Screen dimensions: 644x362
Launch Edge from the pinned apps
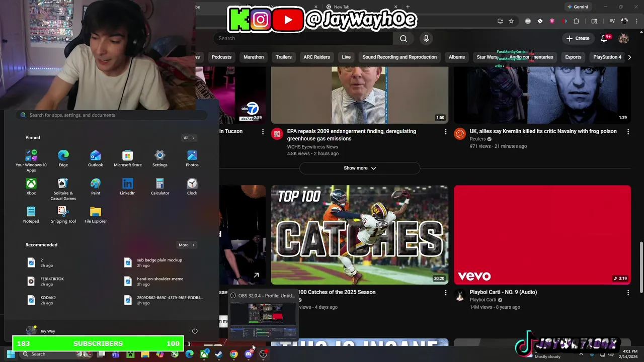[63, 158]
